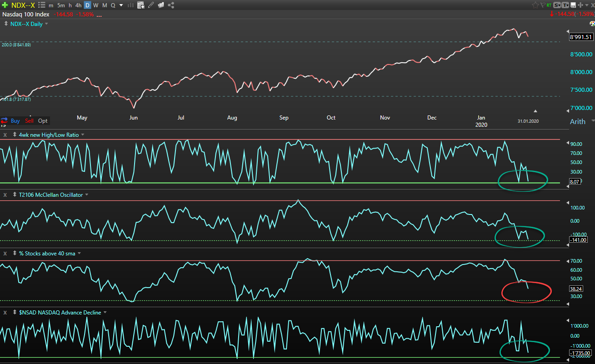Click the color palette icon at chart corner
595x364 pixels.
(591, 23)
